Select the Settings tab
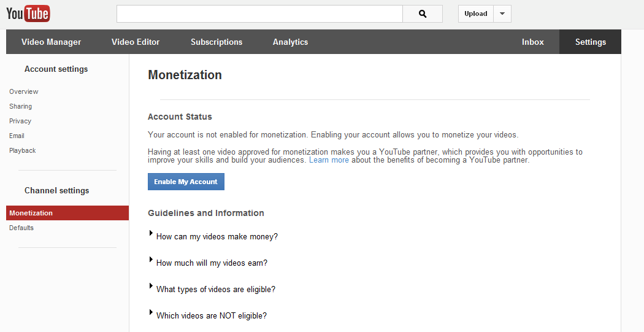This screenshot has height=332, width=644. tap(590, 42)
